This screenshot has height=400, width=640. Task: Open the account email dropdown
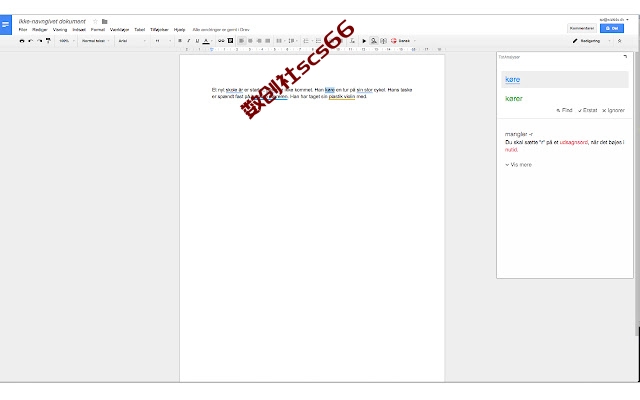click(x=614, y=20)
